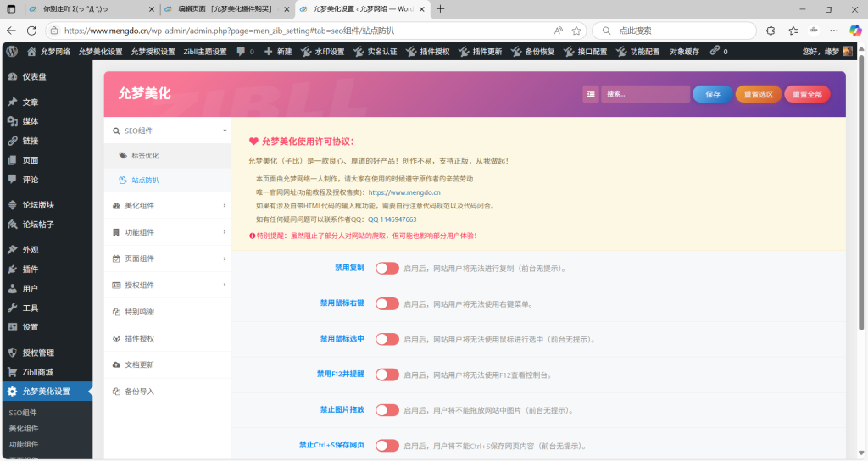868x461 pixels.
Task: Open 工具 in the WordPress sidebar
Action: tap(47, 308)
